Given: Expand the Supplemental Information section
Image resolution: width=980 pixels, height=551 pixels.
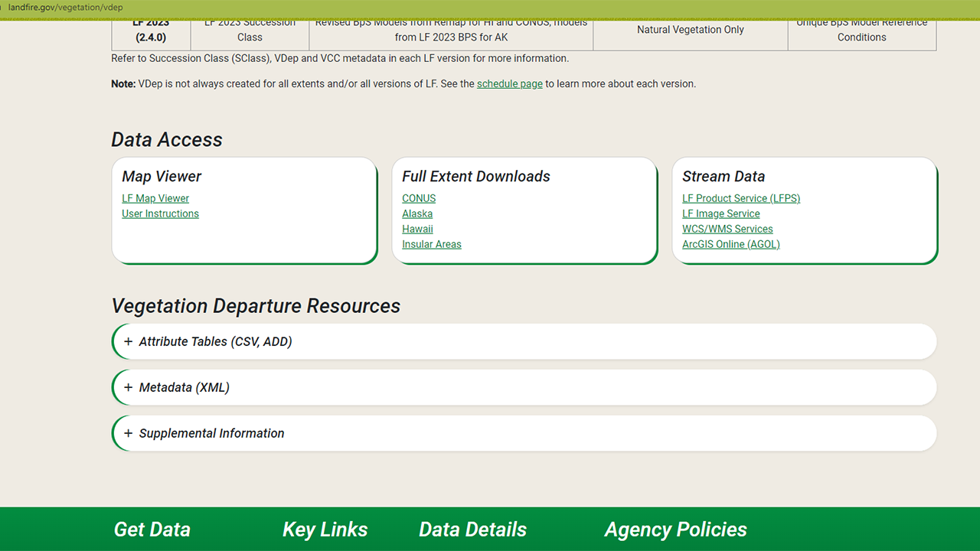Looking at the screenshot, I should (211, 433).
